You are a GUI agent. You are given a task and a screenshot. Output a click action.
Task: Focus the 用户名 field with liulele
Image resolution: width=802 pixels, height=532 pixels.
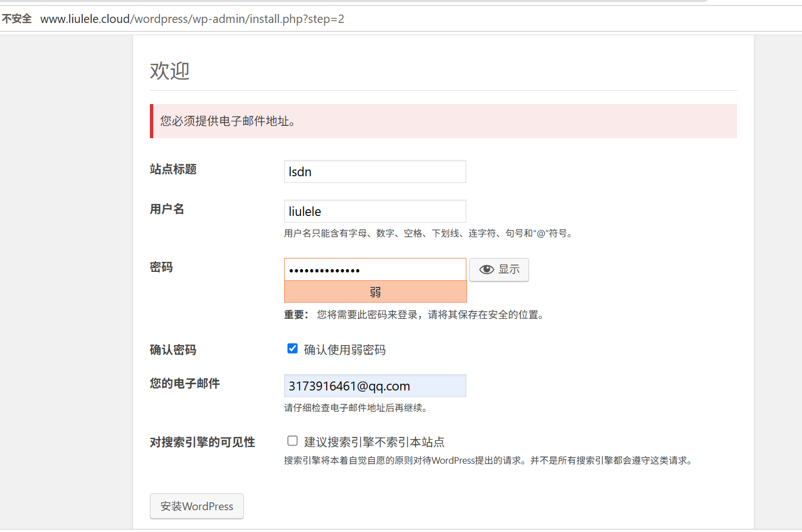click(x=375, y=211)
